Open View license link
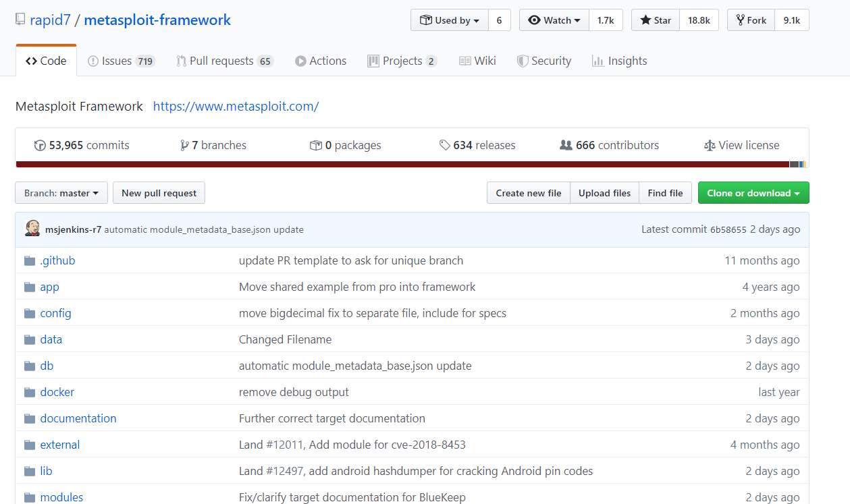This screenshot has width=850, height=504. coord(741,145)
